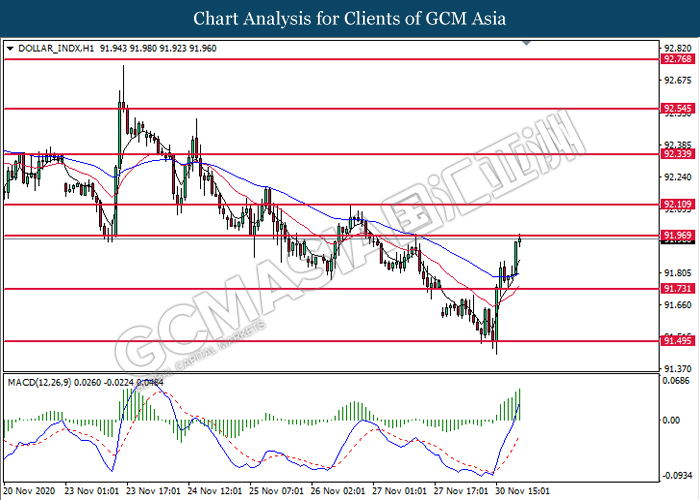This screenshot has height=500, width=700.
Task: Click the 91.370 price scale value
Action: point(678,369)
